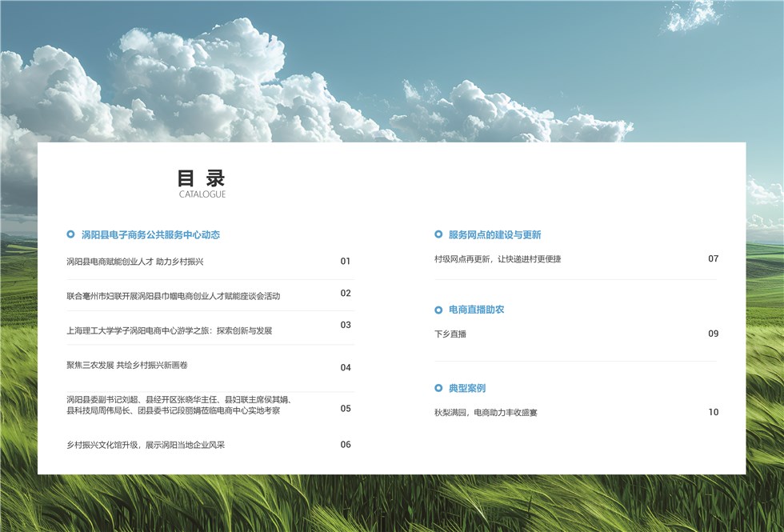
Task: Click page number 10
Action: pyautogui.click(x=714, y=413)
